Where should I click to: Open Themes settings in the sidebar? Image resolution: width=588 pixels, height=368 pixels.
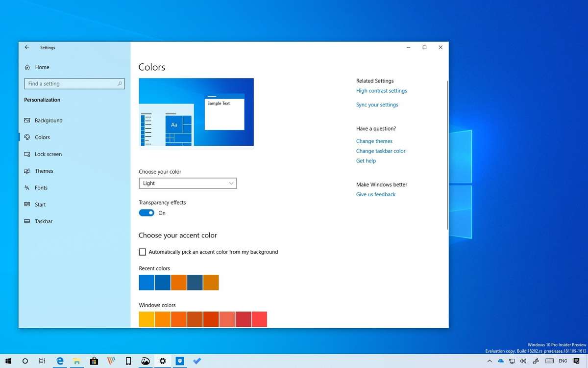[x=44, y=171]
